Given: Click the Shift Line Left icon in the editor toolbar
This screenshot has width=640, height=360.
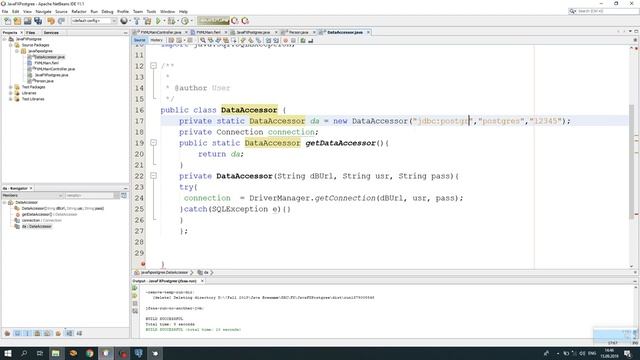Looking at the screenshot, I should pyautogui.click(x=268, y=40).
